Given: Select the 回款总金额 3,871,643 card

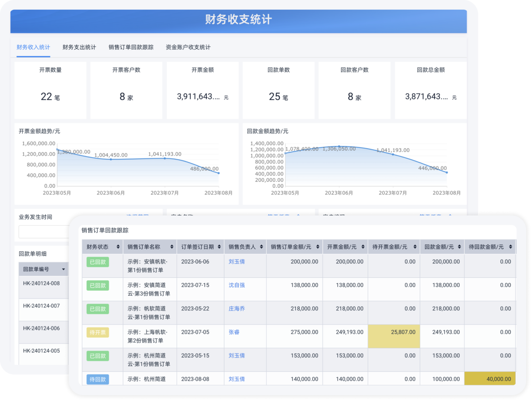Looking at the screenshot, I should (431, 90).
